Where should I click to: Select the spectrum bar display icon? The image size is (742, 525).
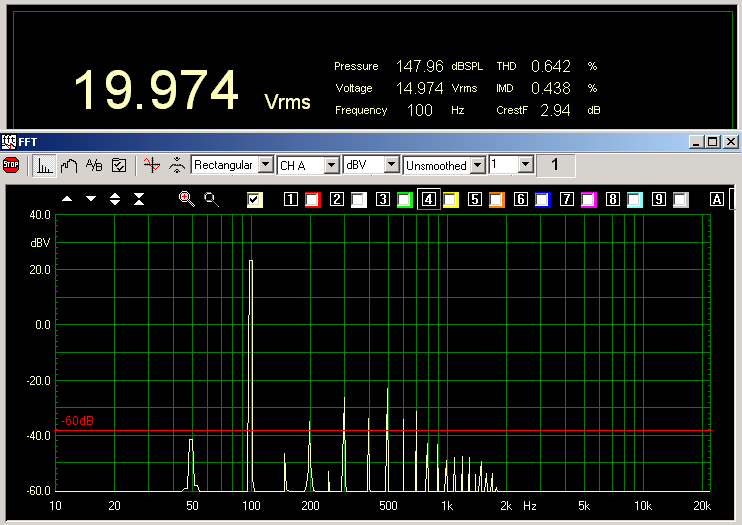coord(45,165)
